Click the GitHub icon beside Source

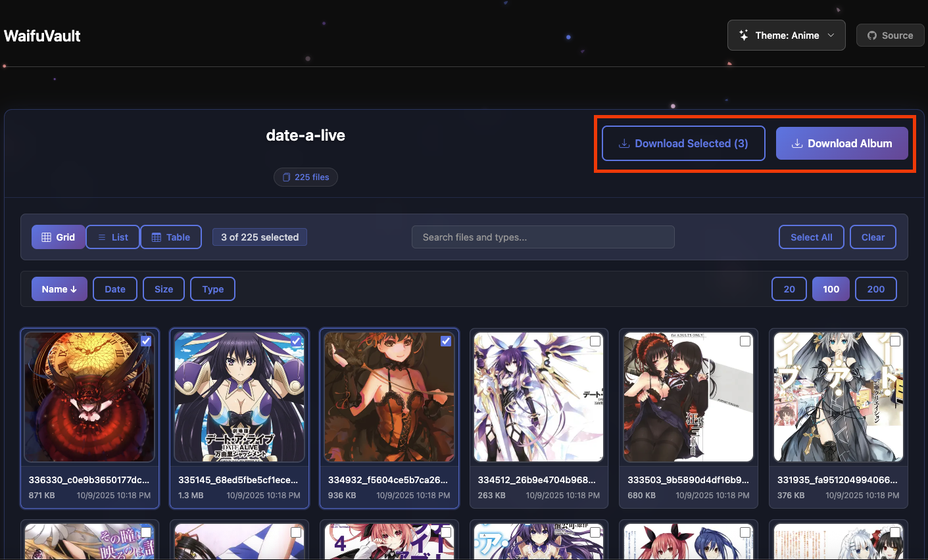point(872,35)
